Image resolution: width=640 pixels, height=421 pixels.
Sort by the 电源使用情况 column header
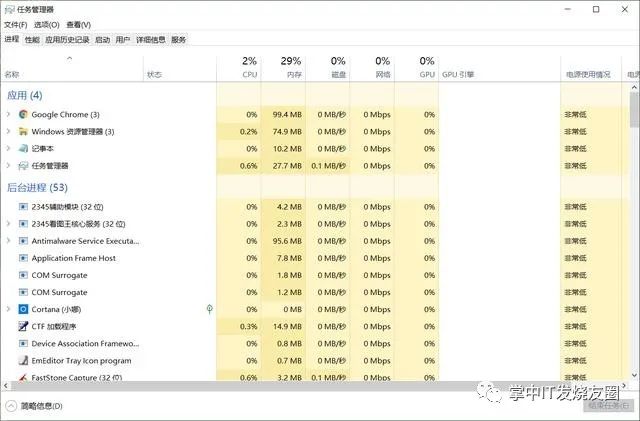point(591,68)
